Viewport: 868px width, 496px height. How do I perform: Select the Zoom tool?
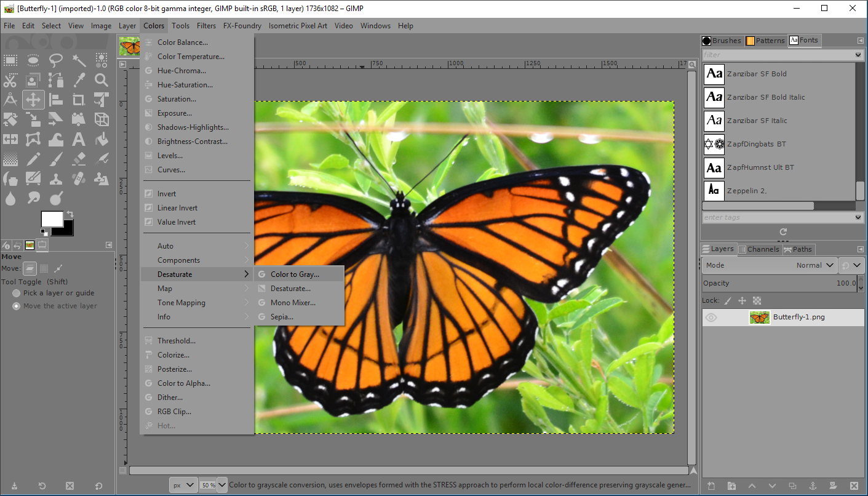click(x=101, y=79)
